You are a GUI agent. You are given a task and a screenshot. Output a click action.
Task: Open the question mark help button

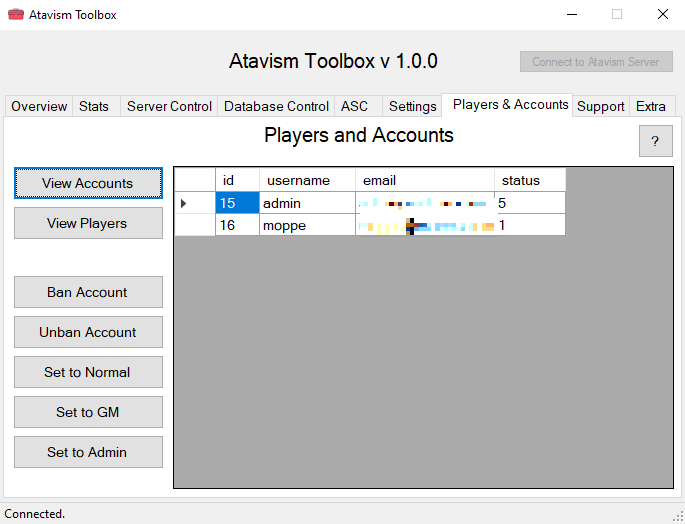[x=655, y=141]
